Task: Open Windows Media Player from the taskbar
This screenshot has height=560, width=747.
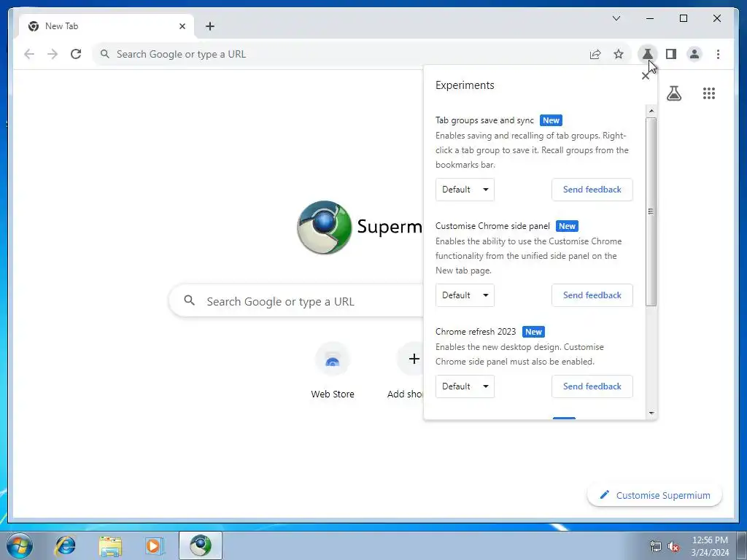Action: 155,545
